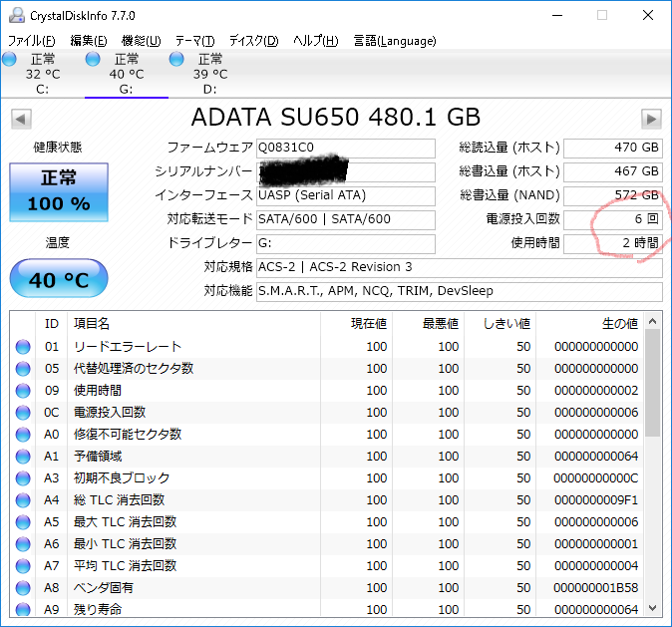The width and height of the screenshot is (672, 627).
Task: Click the blue status orb for drive D:
Action: pos(176,59)
